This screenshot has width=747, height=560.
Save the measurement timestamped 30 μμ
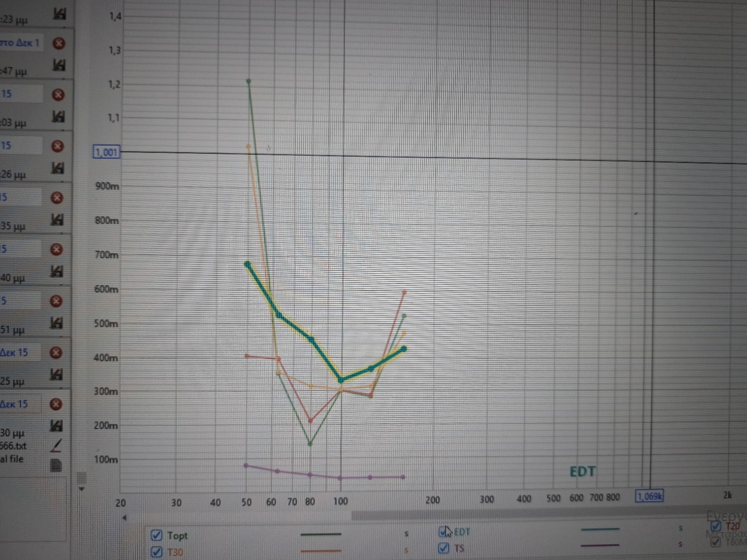click(56, 426)
